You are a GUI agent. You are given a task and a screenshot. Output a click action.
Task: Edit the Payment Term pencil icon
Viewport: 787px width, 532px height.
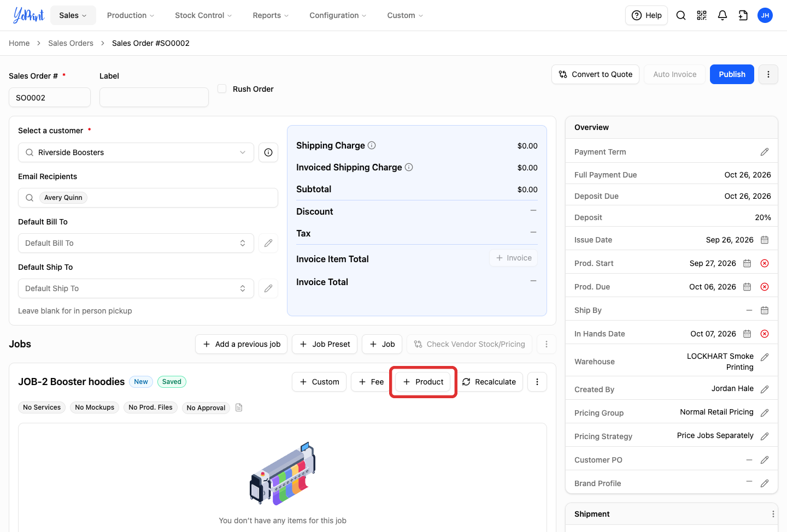pos(765,152)
